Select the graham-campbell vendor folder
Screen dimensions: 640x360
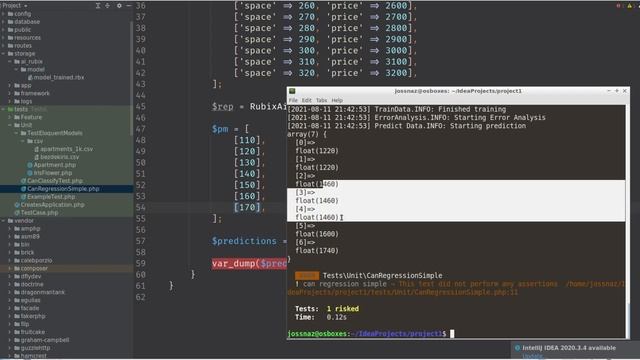click(x=67, y=340)
